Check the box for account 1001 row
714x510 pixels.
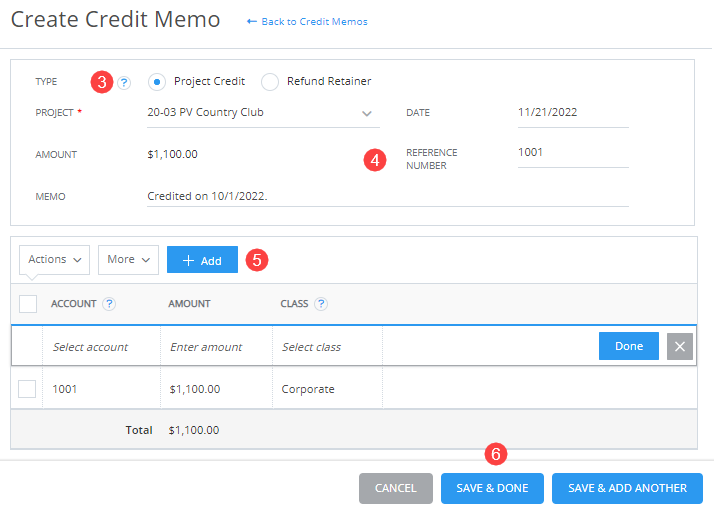tap(27, 389)
